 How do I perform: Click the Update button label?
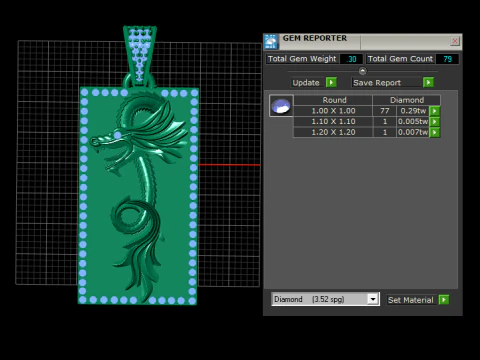pos(306,83)
